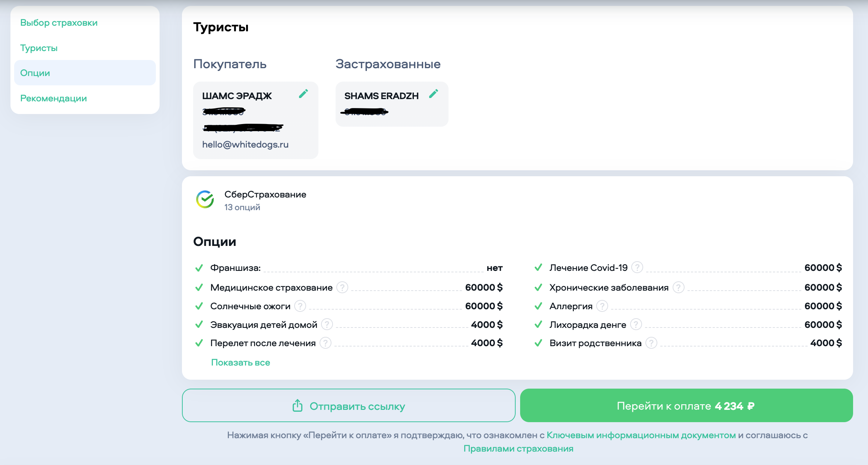Open help tooltip for Солнечные ожоги
Viewport: 868px width, 465px height.
[300, 306]
